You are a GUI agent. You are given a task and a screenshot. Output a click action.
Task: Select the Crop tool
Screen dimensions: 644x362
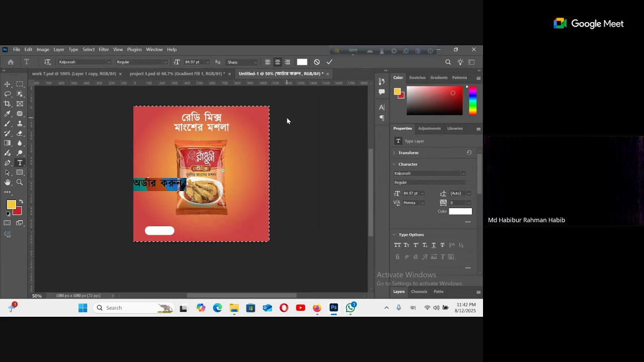8,104
